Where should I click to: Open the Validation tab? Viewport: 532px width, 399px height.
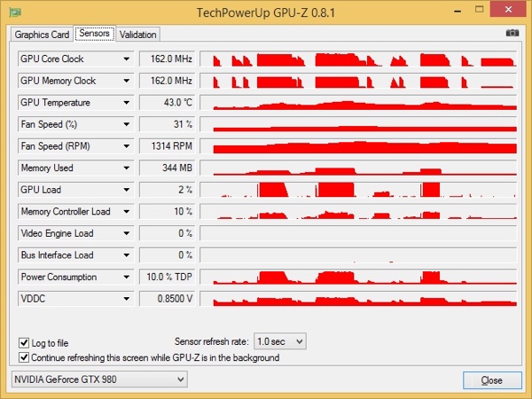[137, 35]
